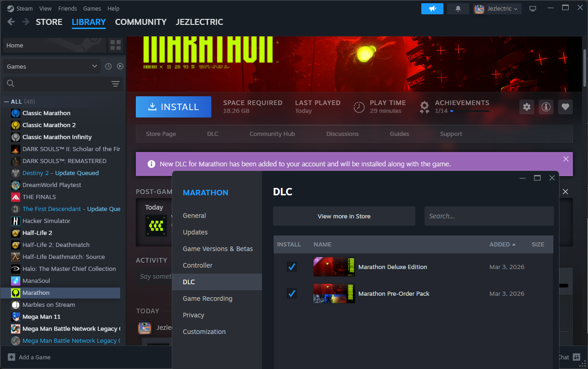
Task: Open the Game Versions & Betas tab
Action: click(217, 249)
